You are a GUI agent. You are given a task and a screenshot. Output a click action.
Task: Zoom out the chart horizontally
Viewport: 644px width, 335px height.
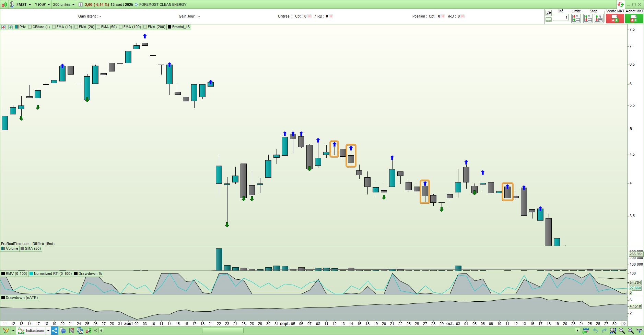tap(622, 331)
